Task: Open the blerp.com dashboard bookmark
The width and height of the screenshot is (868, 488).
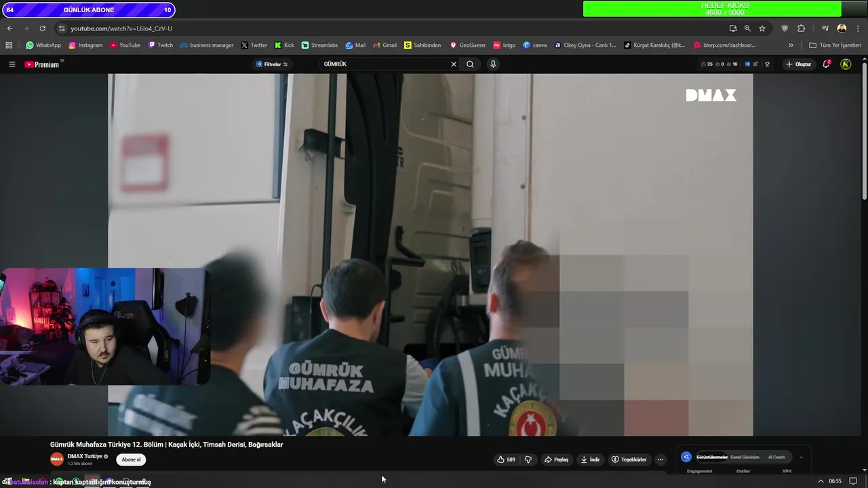Action: pyautogui.click(x=724, y=45)
